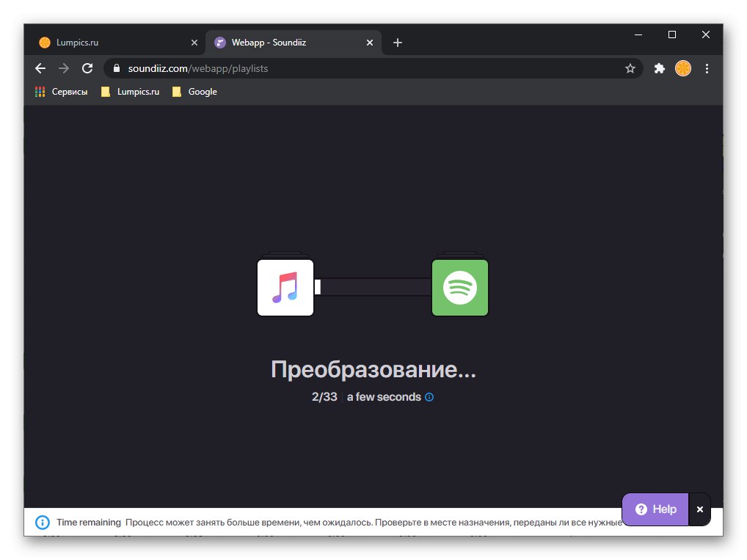Open the Extensions puzzle menu
Screen dimensions: 747x560
pos(660,69)
